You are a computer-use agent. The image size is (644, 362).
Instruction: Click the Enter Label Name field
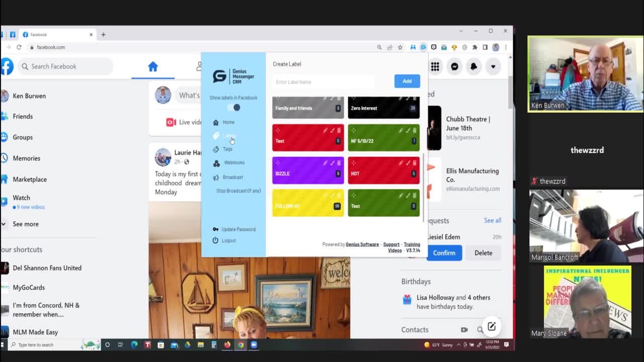click(x=324, y=82)
